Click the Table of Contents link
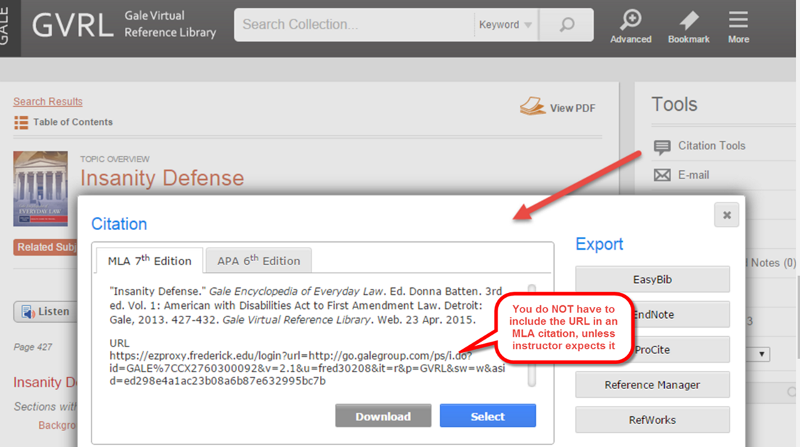 73,122
